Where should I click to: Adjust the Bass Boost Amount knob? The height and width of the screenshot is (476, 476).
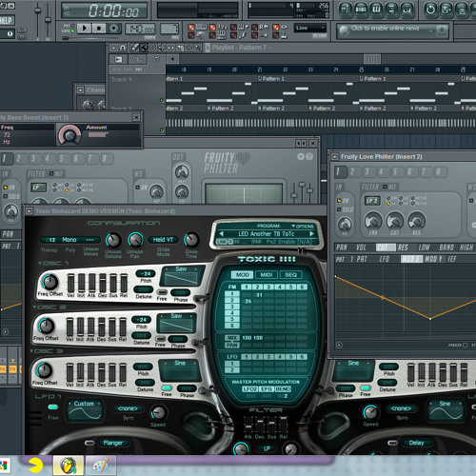(x=69, y=135)
